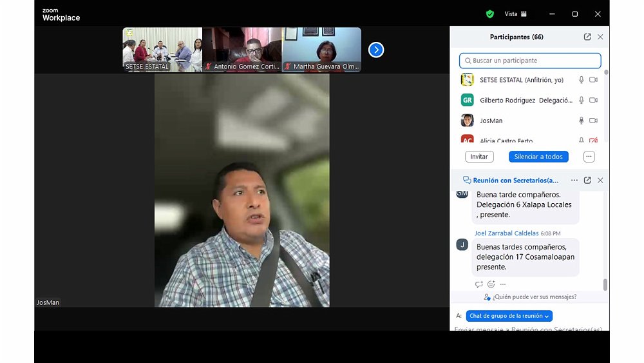
Task: Open more actions for Joel's message
Action: 503,284
